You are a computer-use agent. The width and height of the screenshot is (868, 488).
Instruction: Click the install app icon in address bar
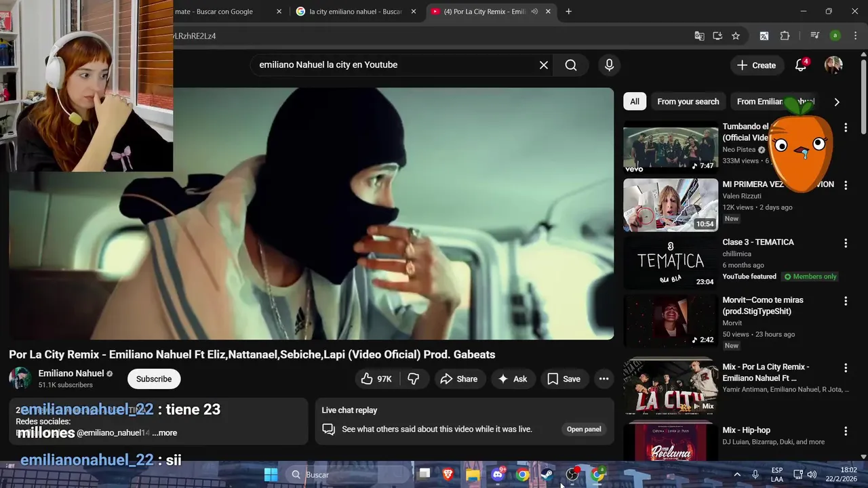[717, 36]
